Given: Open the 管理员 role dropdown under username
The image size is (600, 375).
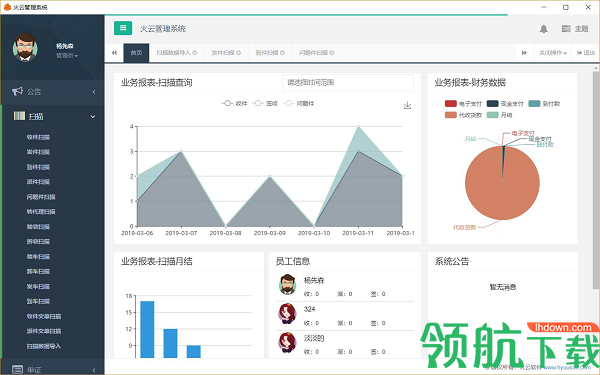Looking at the screenshot, I should point(67,56).
